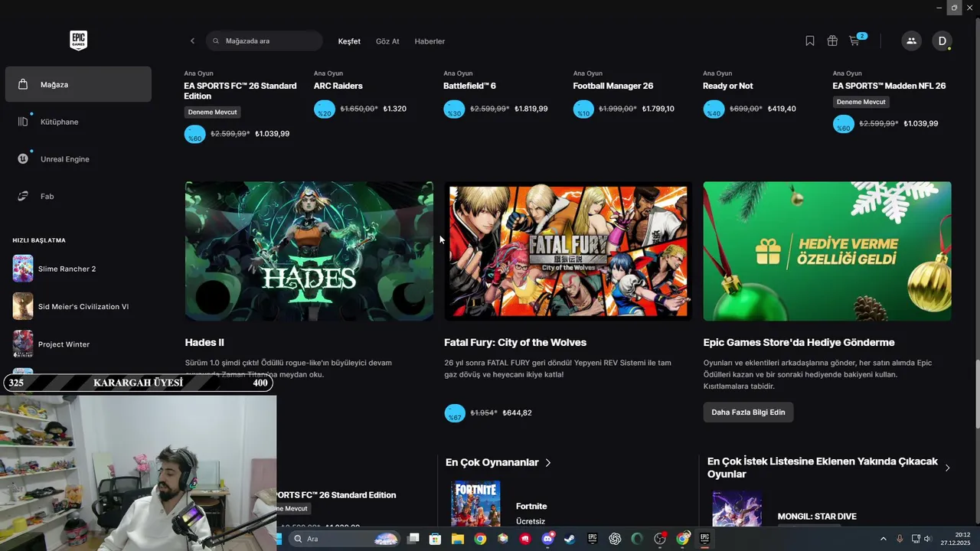Open Discord from the taskbar
This screenshot has height=551, width=980.
coord(547,539)
